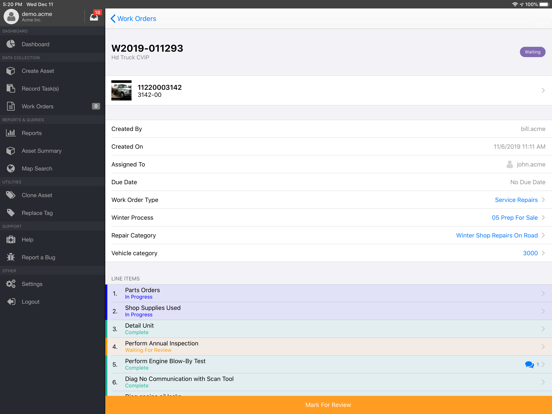This screenshot has width=552, height=414.
Task: Check the battery status indicator
Action: click(544, 4)
